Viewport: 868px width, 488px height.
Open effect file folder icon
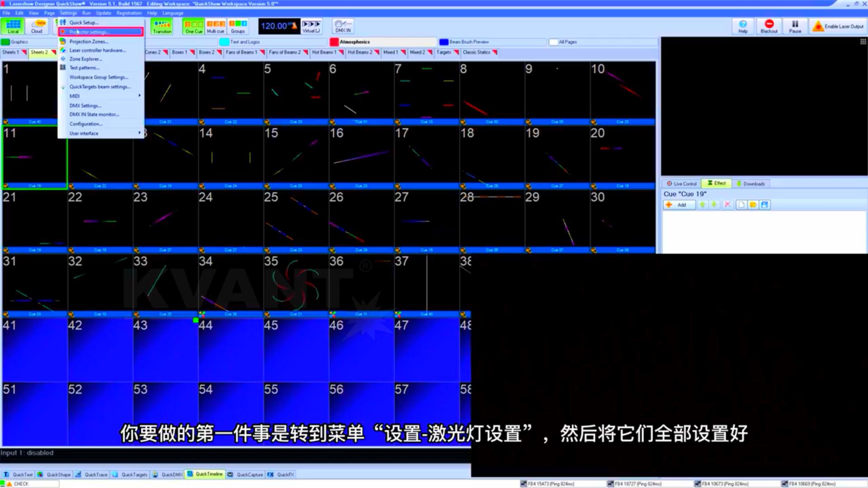coord(753,205)
